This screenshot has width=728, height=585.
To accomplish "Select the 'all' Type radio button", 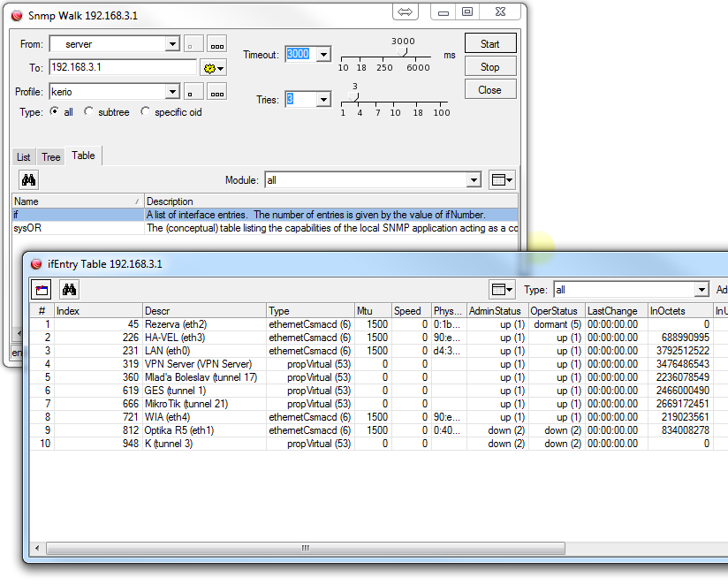I will point(55,112).
